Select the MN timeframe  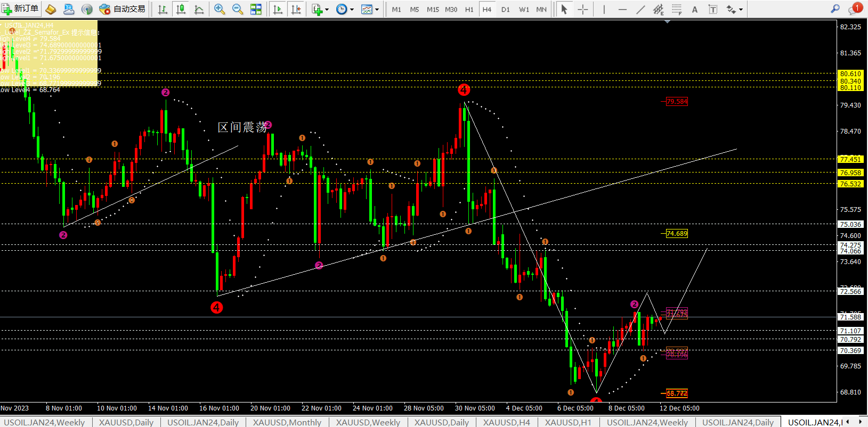pyautogui.click(x=541, y=9)
